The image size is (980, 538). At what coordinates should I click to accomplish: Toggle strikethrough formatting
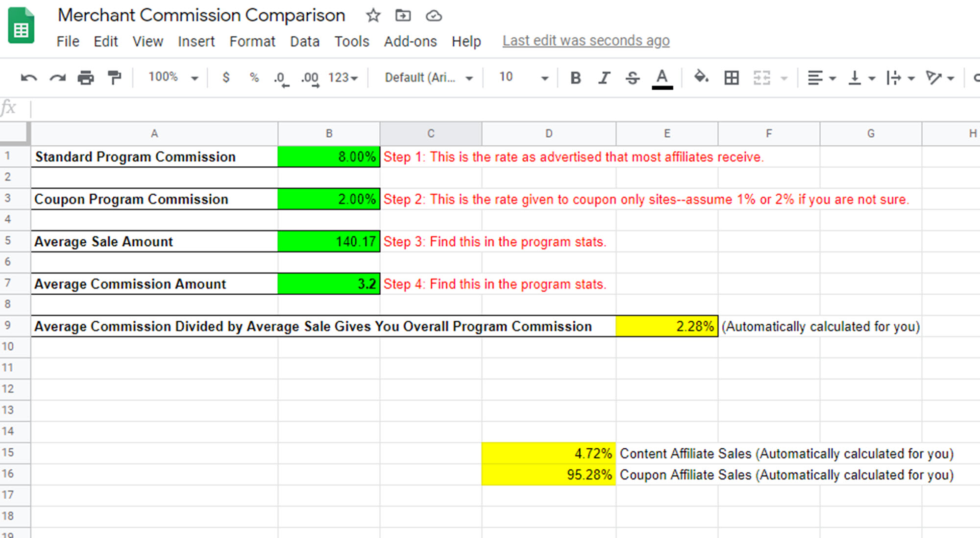(632, 77)
